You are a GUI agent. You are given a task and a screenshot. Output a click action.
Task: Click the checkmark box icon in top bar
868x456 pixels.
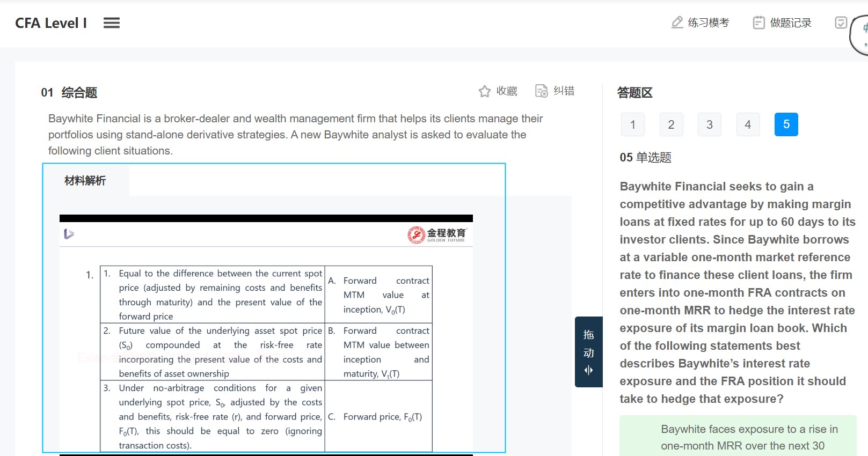(841, 23)
